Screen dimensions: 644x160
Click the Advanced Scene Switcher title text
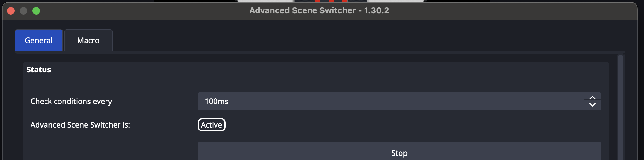pos(319,10)
